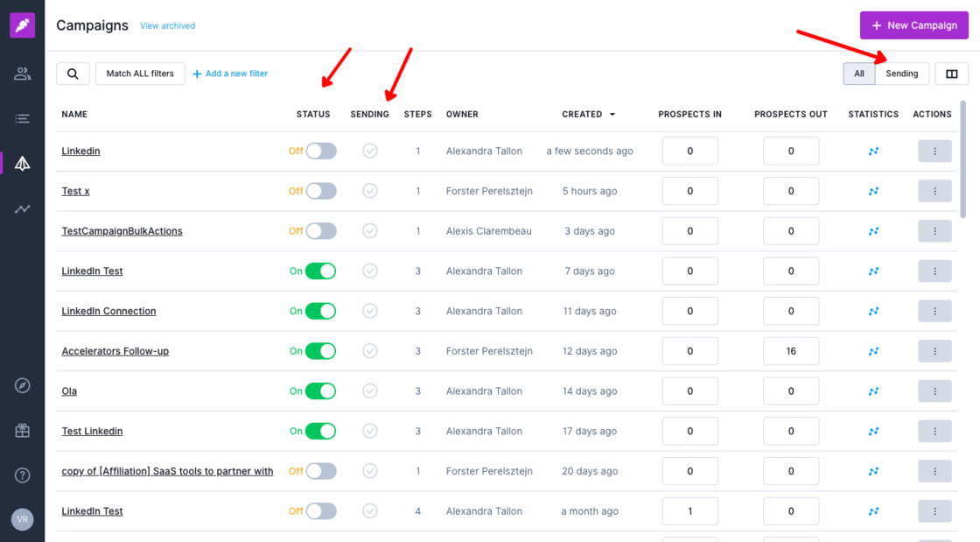Viewport: 980px width, 542px height.
Task: Open the gift box sidebar icon
Action: click(23, 430)
